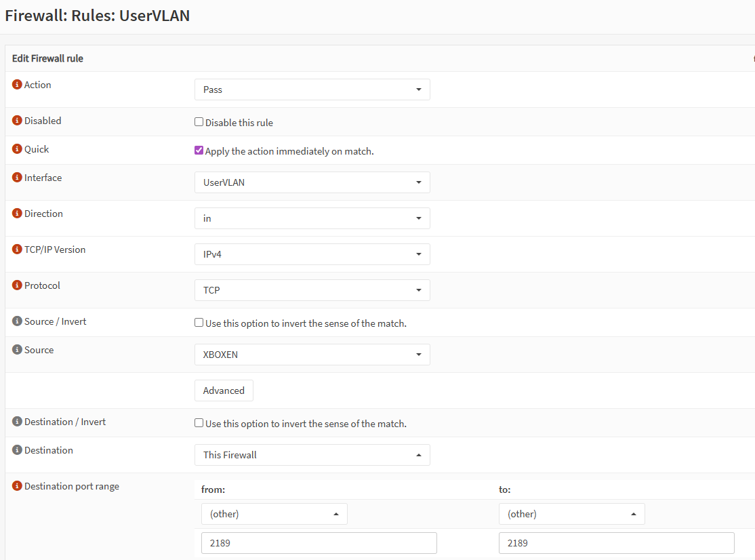The image size is (755, 560).
Task: Show help for the Protocol field
Action: pos(17,285)
